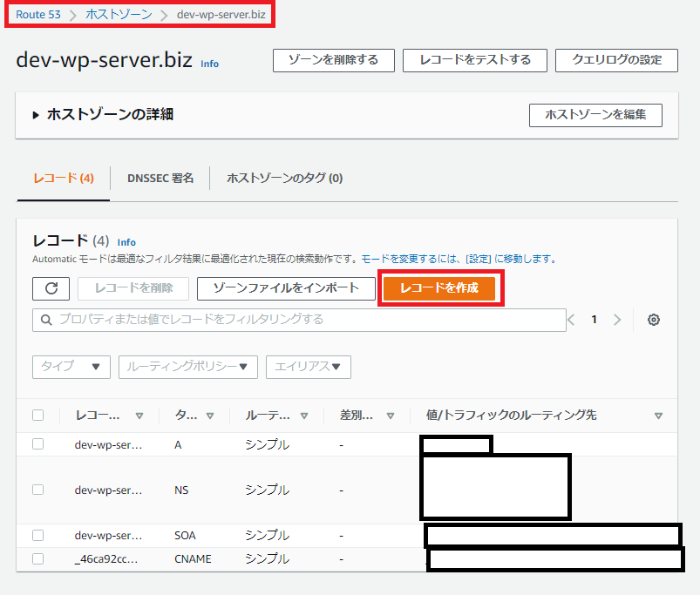Image resolution: width=700 pixels, height=595 pixels.
Task: Tick the NS record checkbox
Action: coord(37,490)
